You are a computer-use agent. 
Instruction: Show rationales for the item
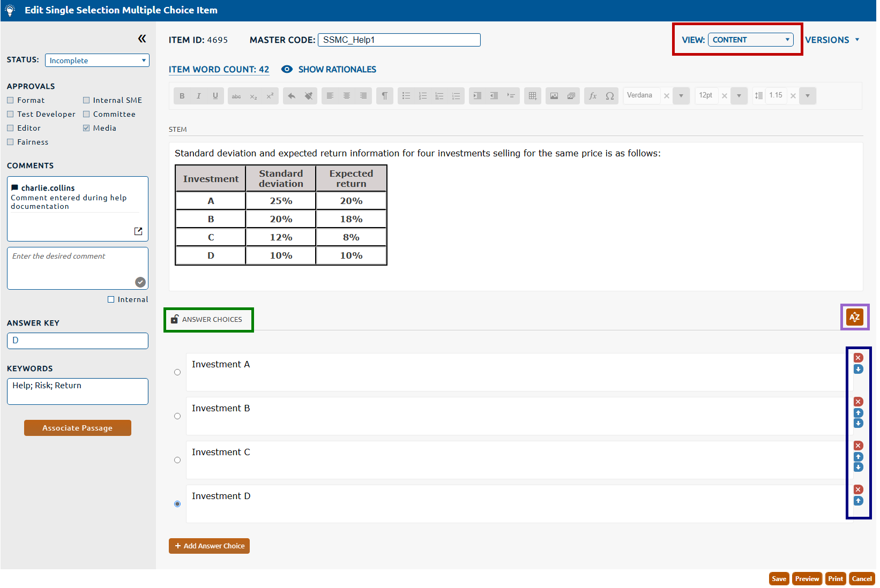329,70
